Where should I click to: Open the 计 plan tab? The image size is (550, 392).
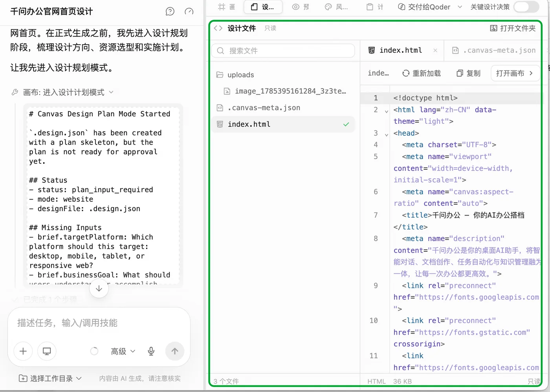(375, 7)
